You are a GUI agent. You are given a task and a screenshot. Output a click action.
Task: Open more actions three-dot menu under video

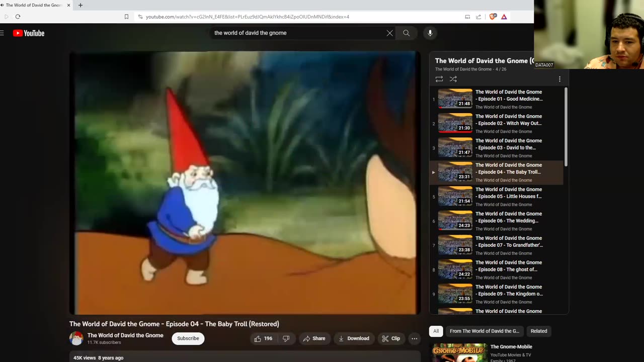click(415, 338)
